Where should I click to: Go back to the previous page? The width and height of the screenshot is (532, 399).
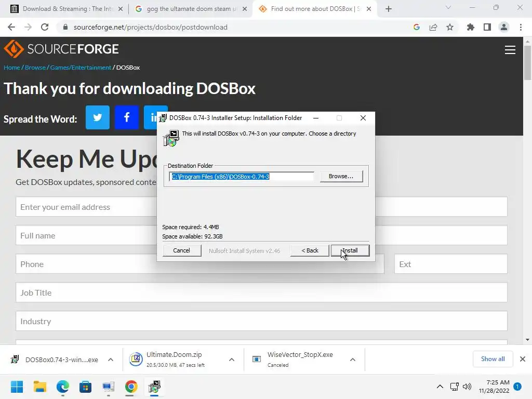click(x=11, y=27)
